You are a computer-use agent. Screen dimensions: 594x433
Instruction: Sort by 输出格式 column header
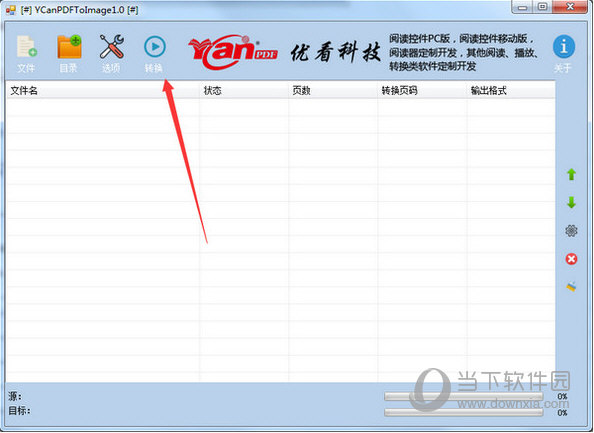click(x=511, y=91)
